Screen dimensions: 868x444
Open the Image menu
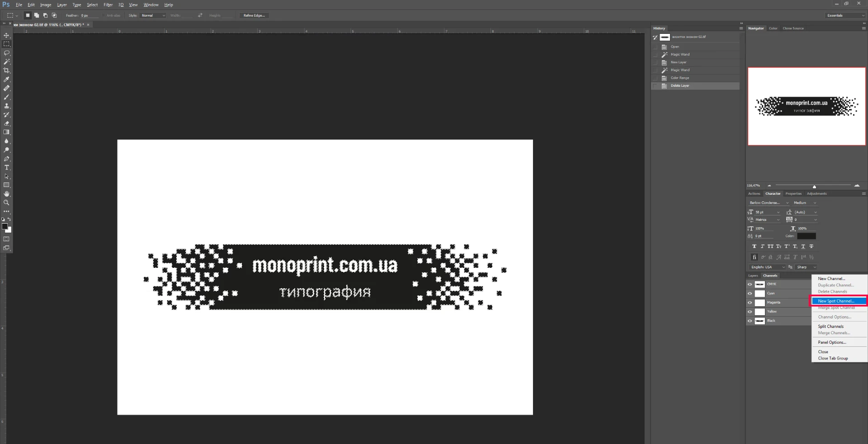pyautogui.click(x=46, y=5)
